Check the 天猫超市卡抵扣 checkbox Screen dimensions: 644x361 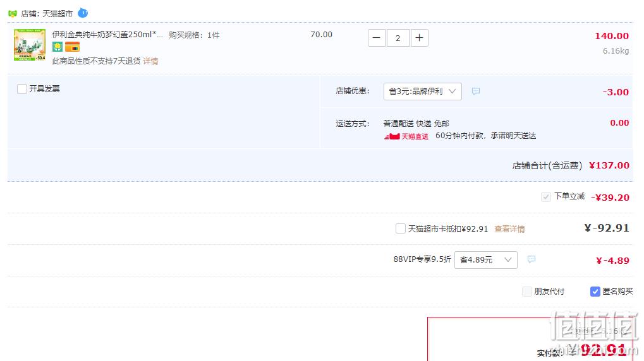[401, 228]
